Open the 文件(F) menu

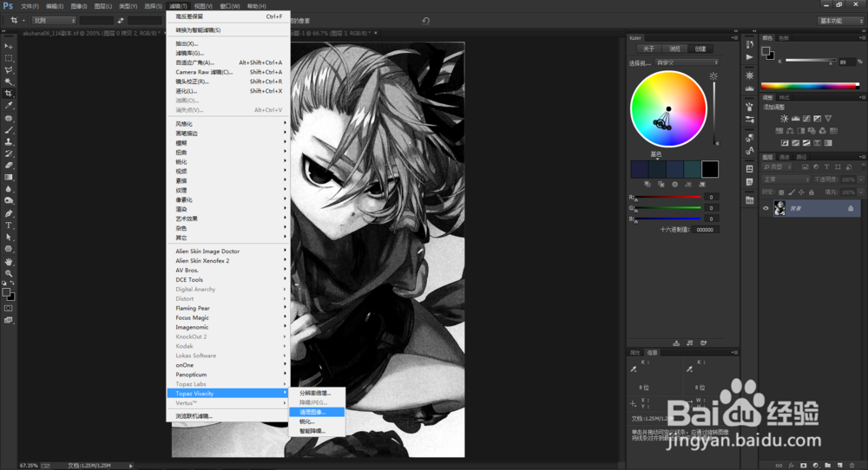click(30, 6)
